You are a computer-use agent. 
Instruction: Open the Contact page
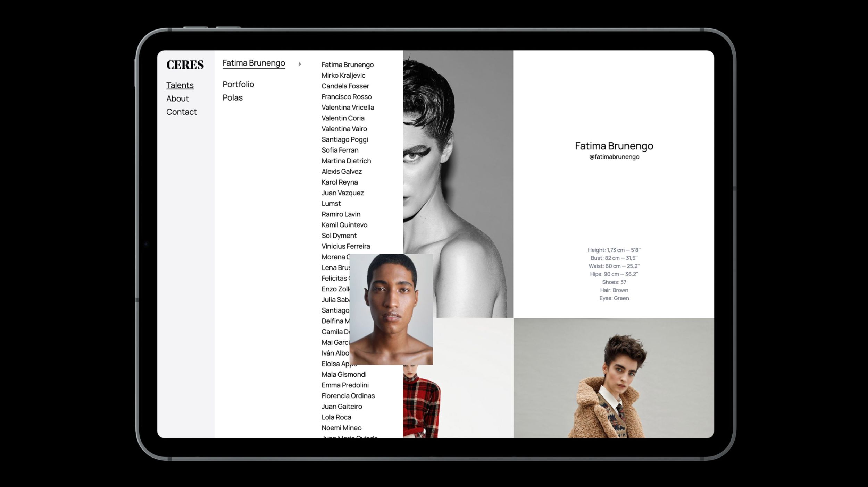click(x=181, y=112)
